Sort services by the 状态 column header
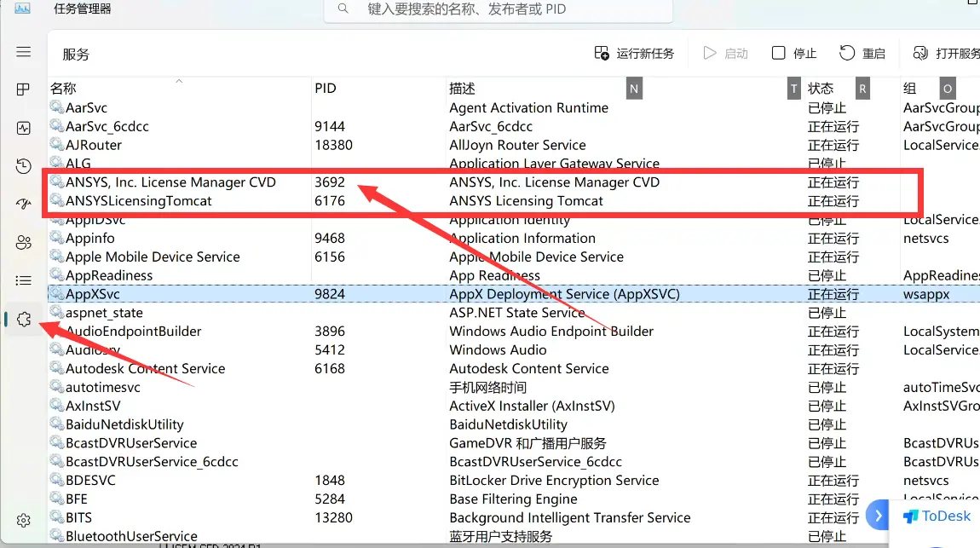The image size is (980, 548). pos(821,88)
